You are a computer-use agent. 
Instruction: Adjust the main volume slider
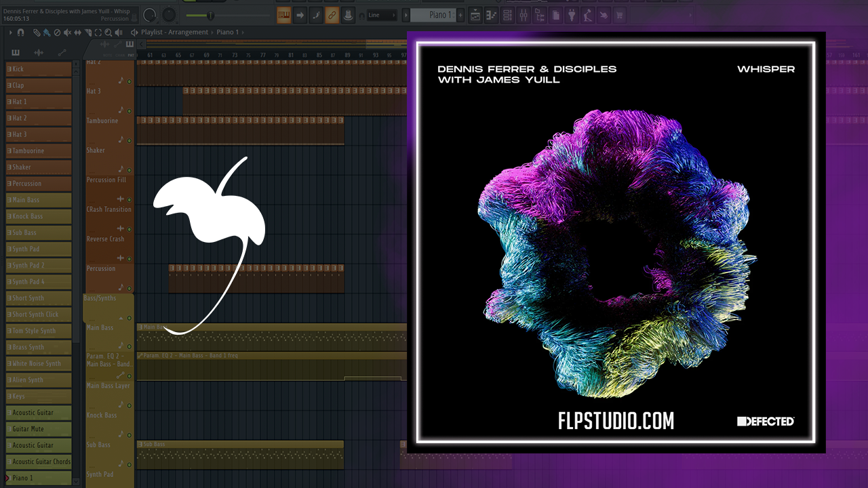point(209,15)
